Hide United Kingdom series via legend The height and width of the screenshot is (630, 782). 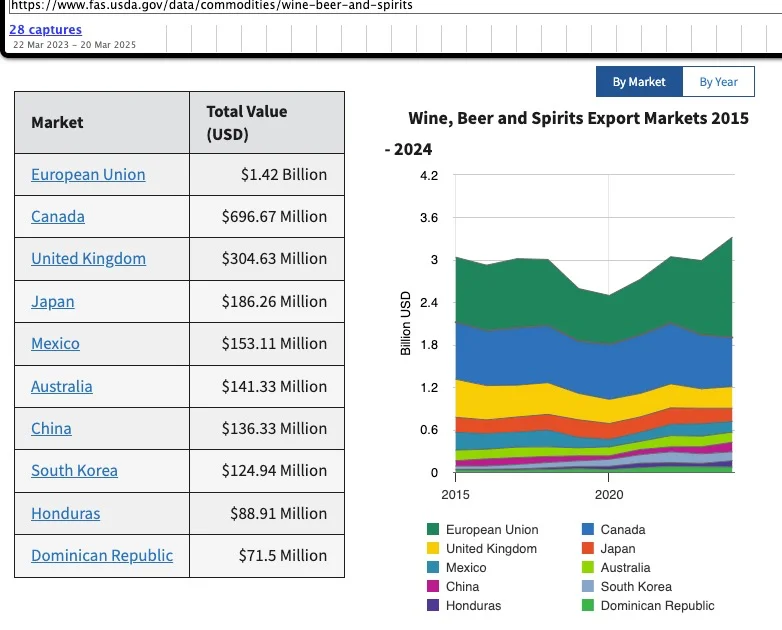pyautogui.click(x=490, y=549)
